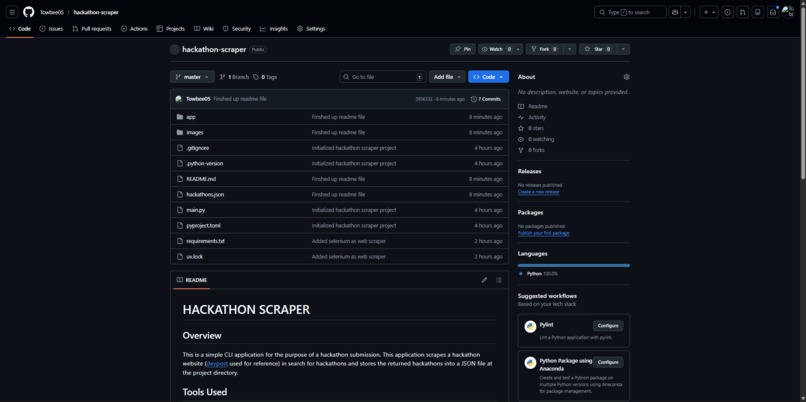Open the app folder

(191, 117)
